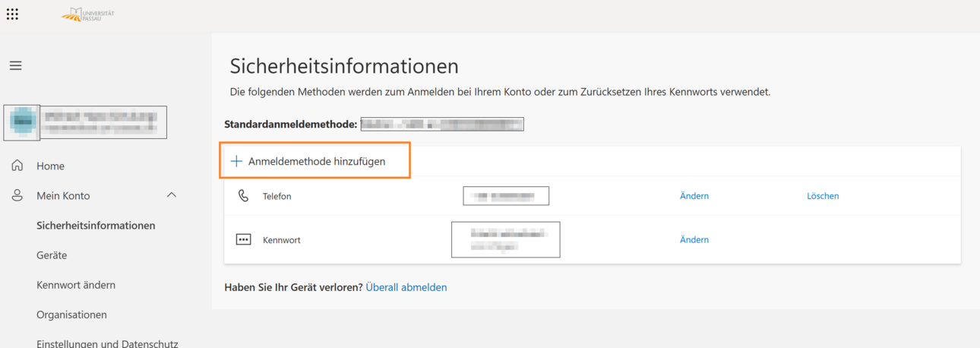Click Ändern for the Telefon method
980x348 pixels.
[x=694, y=196]
